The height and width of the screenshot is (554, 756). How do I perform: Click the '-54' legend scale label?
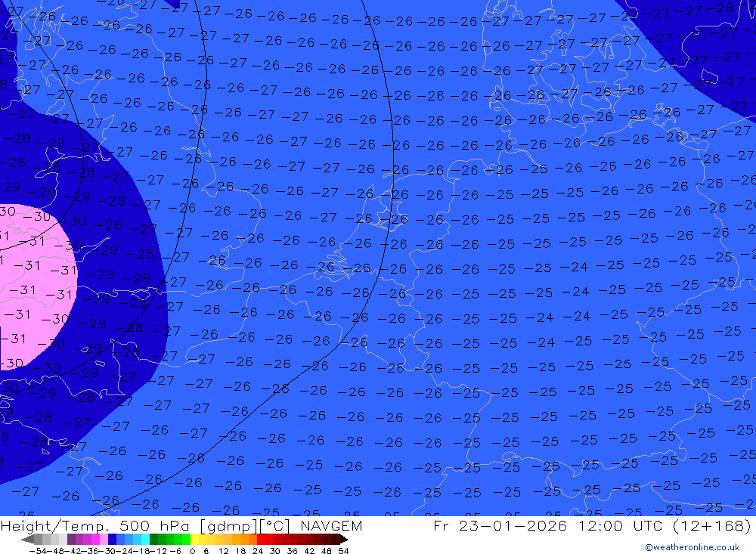point(38,551)
